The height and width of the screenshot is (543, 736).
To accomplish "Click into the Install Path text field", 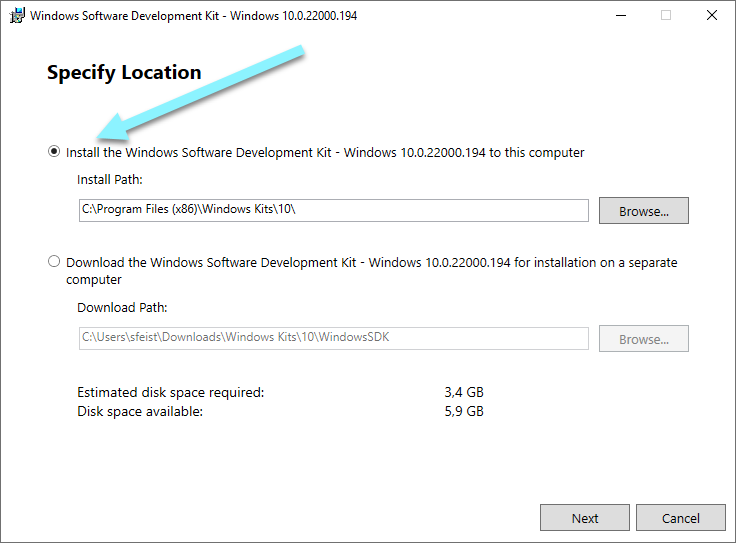I will tap(333, 210).
